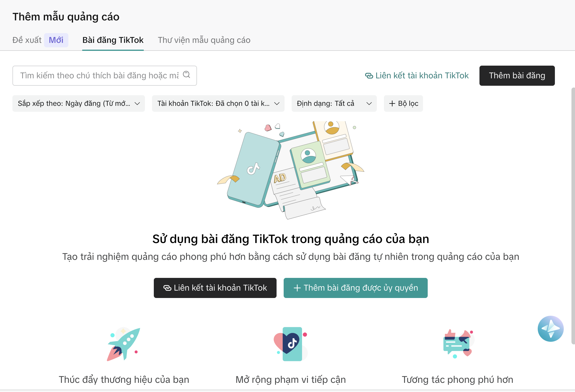Click the chain-link icon in top link
575x392 pixels.
(x=369, y=76)
